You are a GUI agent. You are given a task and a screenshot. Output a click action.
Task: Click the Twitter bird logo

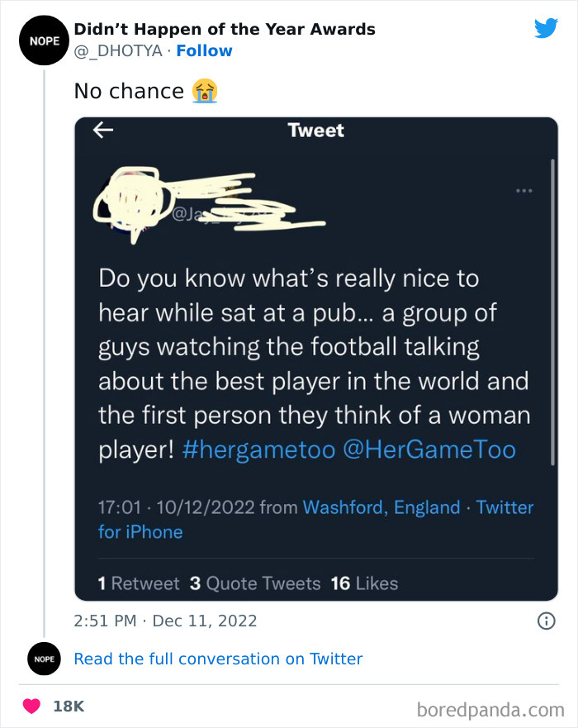(x=547, y=27)
